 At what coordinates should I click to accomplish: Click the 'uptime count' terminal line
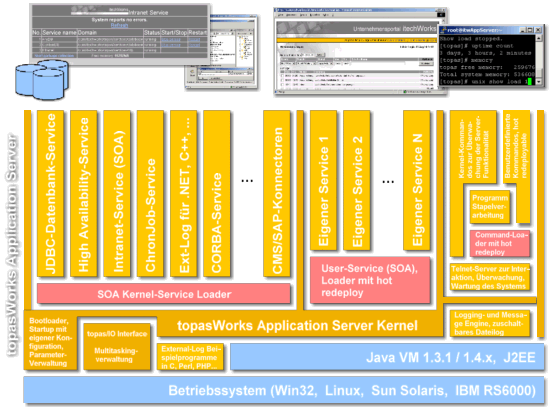[476, 46]
